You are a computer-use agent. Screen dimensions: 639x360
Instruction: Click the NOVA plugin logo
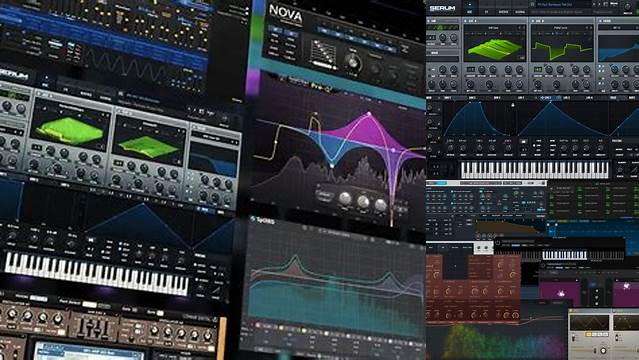[x=286, y=14]
